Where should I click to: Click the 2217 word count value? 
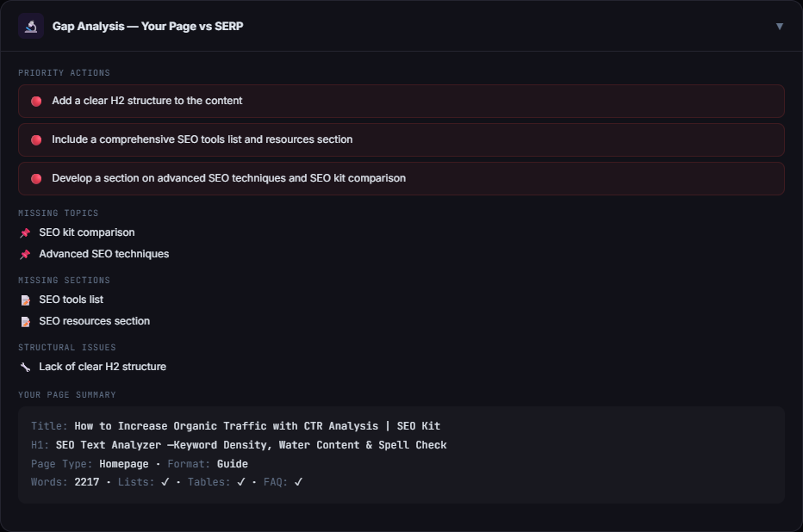pyautogui.click(x=86, y=482)
